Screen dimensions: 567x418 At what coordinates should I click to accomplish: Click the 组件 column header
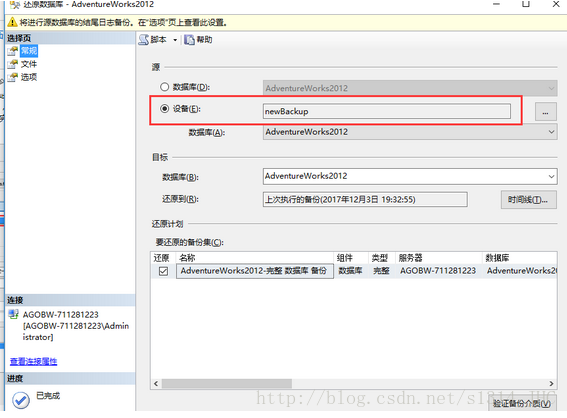click(351, 258)
